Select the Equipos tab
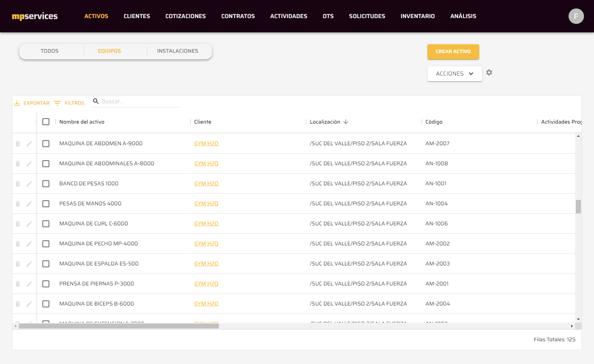The width and height of the screenshot is (594, 364). click(x=109, y=51)
